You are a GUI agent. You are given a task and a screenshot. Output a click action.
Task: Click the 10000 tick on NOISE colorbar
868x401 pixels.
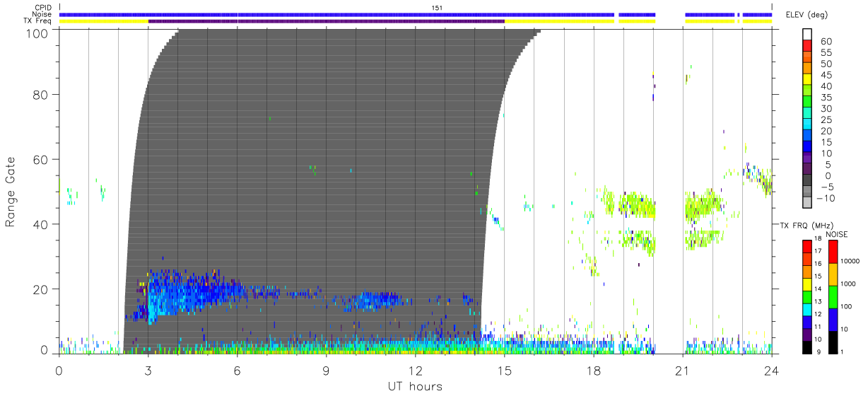[x=850, y=262]
